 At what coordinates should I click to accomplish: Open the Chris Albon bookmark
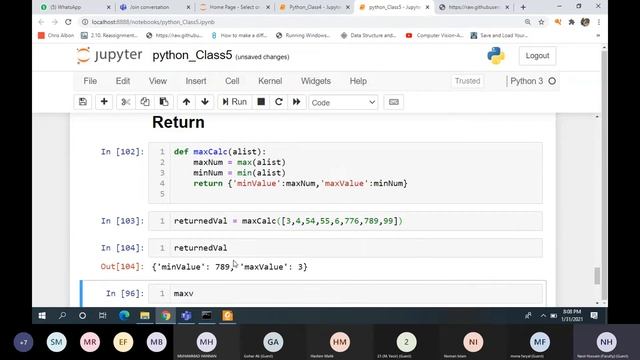(x=56, y=36)
